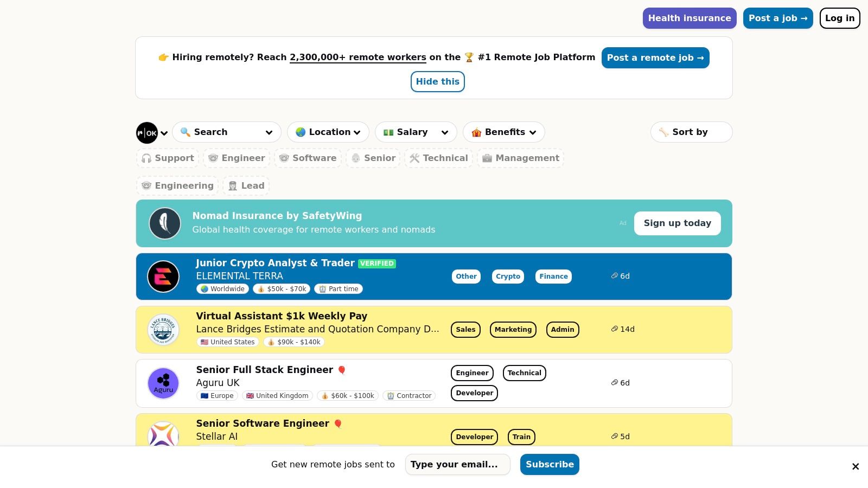Viewport: 868px width, 488px height.
Task: Click the ELEMENTAL TERRA company name
Action: 239,276
